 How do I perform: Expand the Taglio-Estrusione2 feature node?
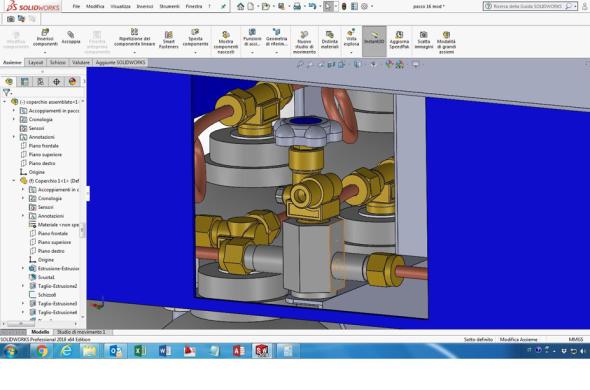click(23, 286)
